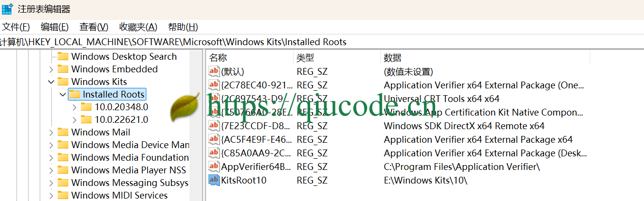Click the Installed Roots folder icon
Viewport: 644px width, 201px height.
tap(75, 94)
